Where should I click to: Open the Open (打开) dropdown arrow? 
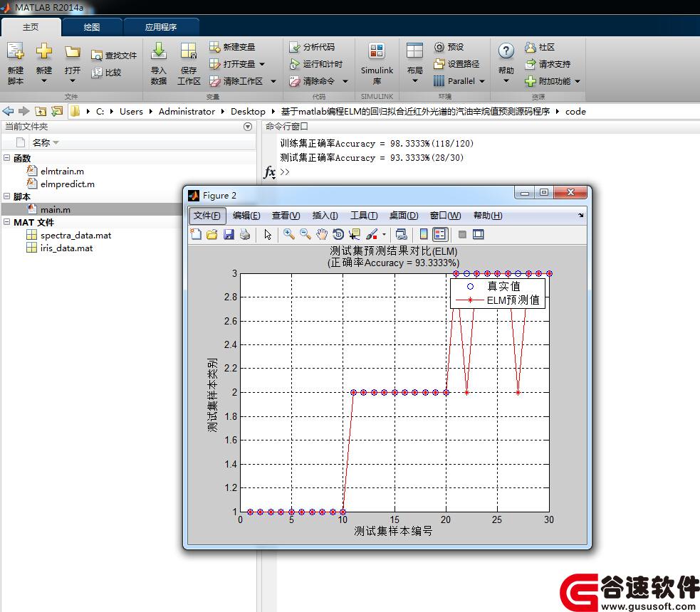(73, 80)
